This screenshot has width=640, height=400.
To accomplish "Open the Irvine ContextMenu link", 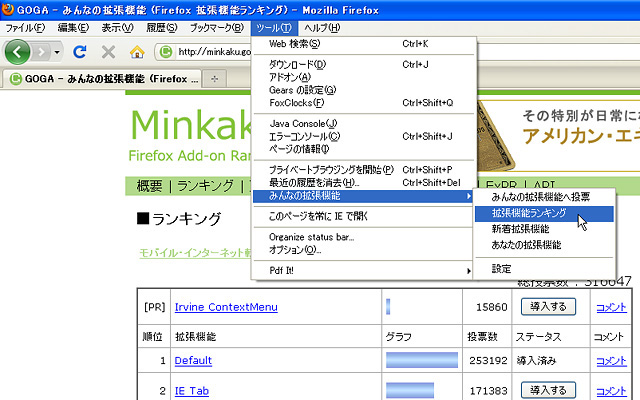I will [x=226, y=307].
